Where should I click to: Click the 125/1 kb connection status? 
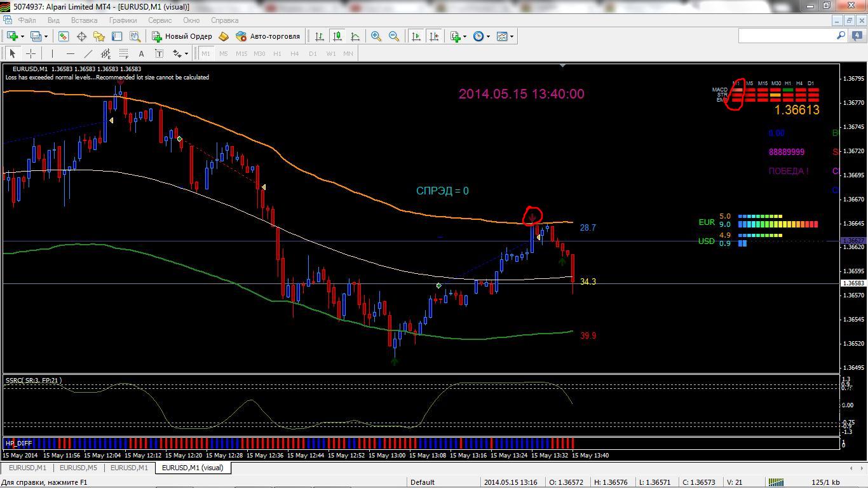(825, 482)
